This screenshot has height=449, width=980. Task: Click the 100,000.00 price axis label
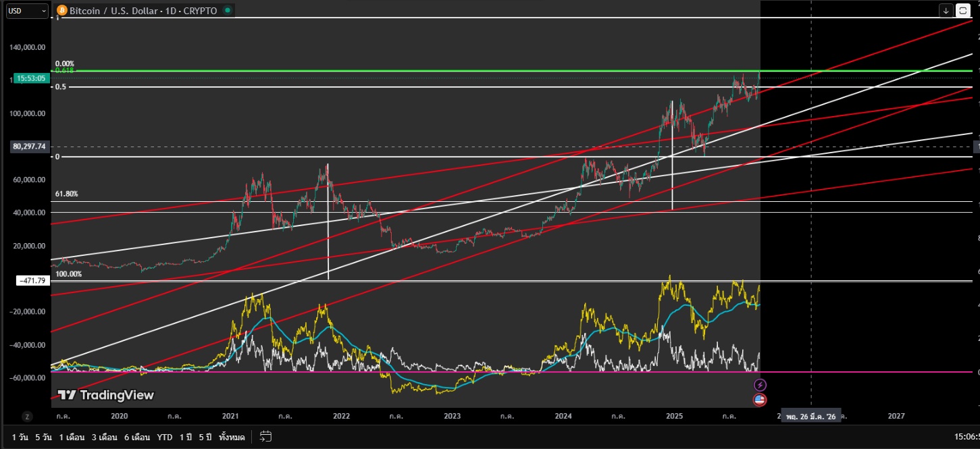point(28,113)
